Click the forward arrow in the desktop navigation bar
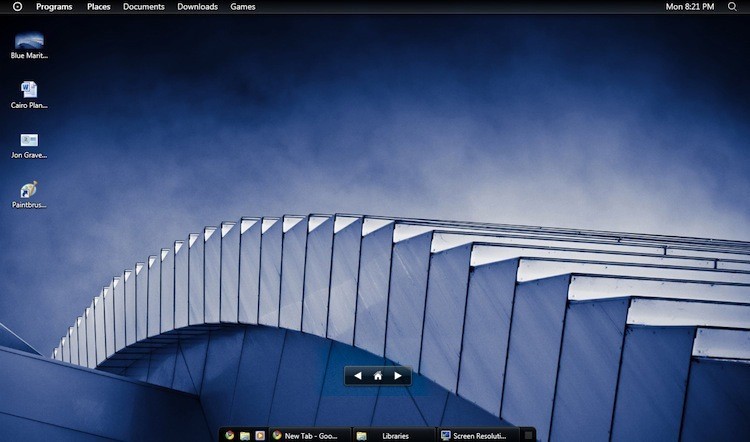Image resolution: width=750 pixels, height=442 pixels. (x=397, y=376)
